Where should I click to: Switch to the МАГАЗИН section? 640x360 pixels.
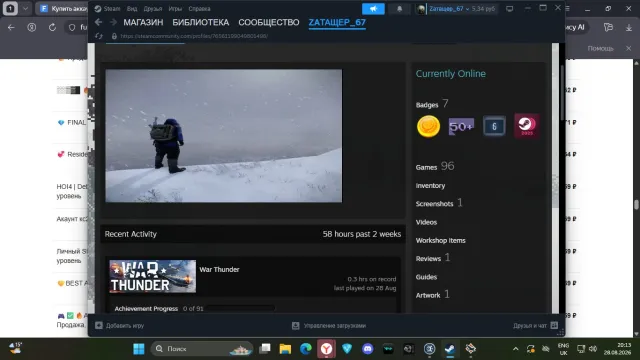pyautogui.click(x=143, y=22)
